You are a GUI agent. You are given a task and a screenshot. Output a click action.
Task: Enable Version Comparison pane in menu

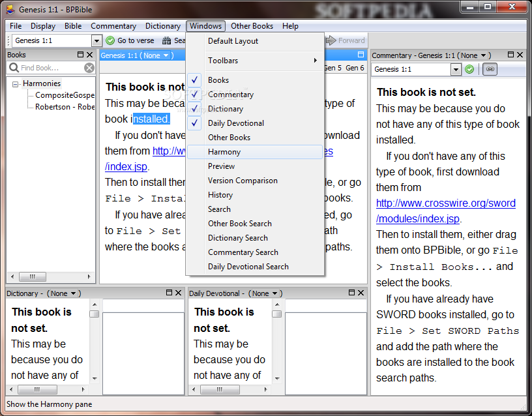coord(254,181)
